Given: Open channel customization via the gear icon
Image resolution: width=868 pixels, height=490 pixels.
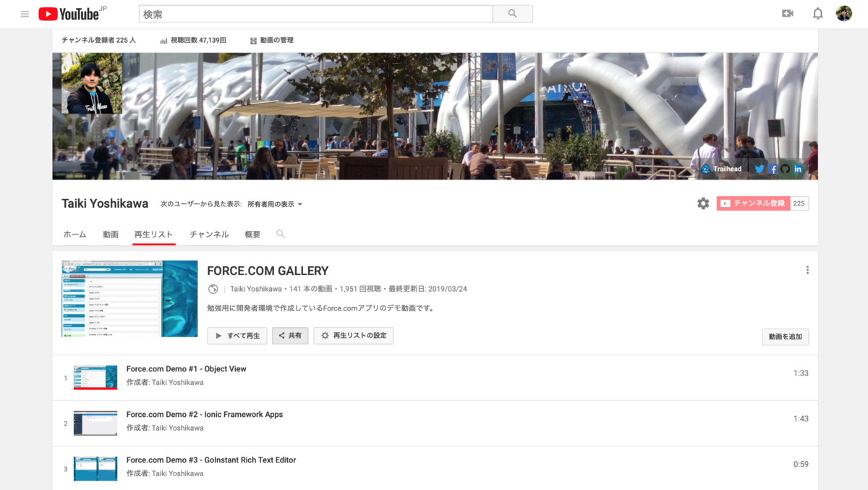Looking at the screenshot, I should pos(703,203).
